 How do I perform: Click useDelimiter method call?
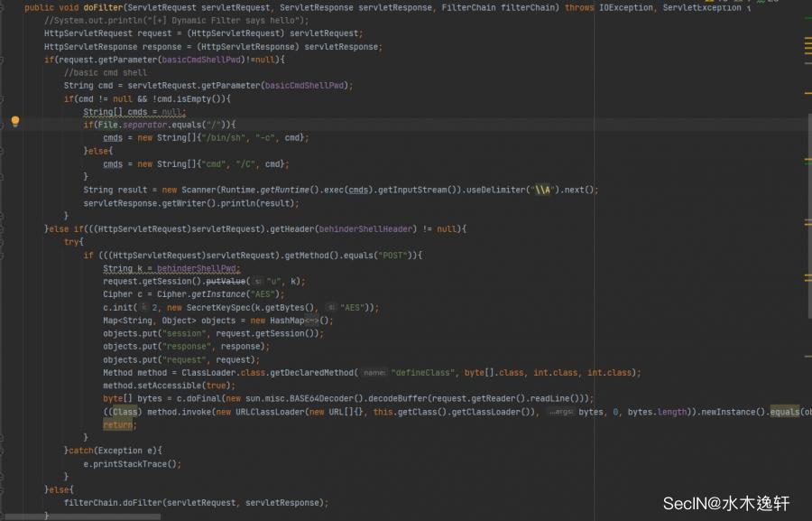pos(495,191)
